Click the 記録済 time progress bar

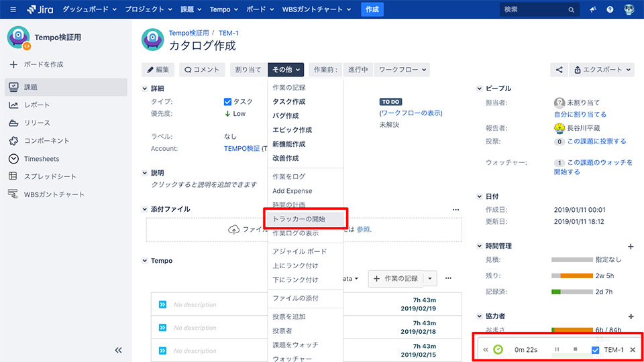click(x=572, y=292)
